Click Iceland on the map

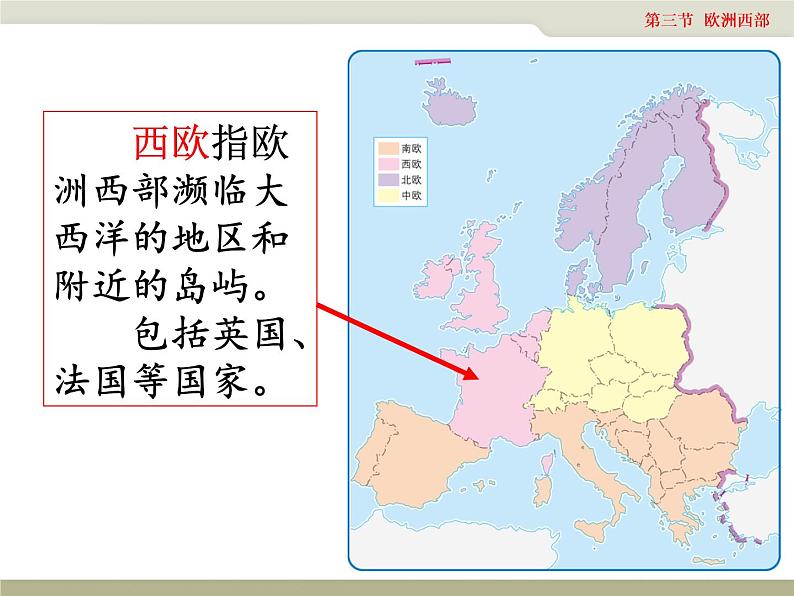coord(451,105)
